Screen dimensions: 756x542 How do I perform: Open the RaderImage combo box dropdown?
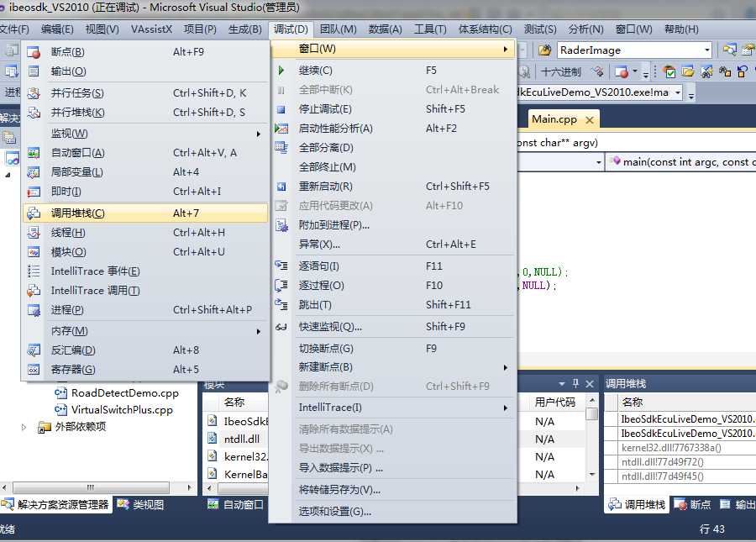706,50
